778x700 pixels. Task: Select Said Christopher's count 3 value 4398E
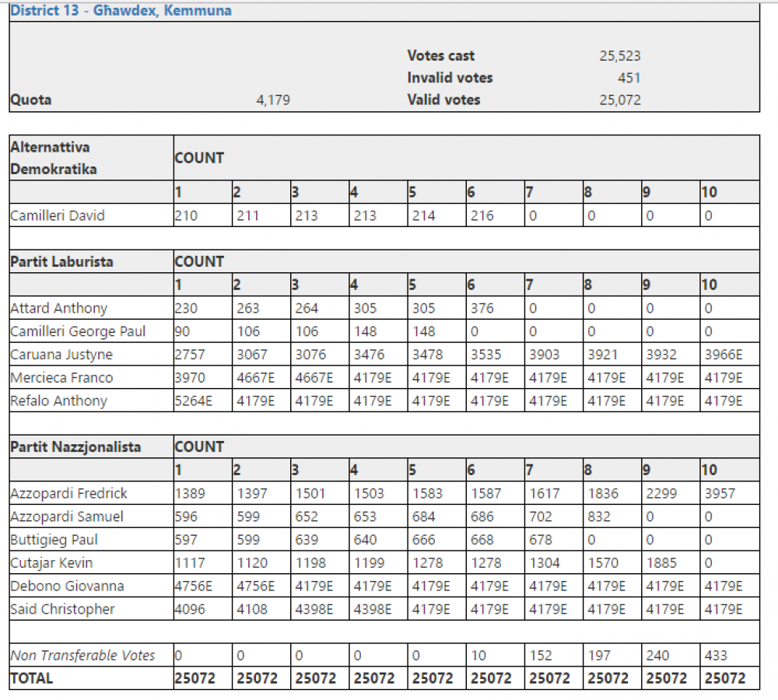[x=314, y=609]
